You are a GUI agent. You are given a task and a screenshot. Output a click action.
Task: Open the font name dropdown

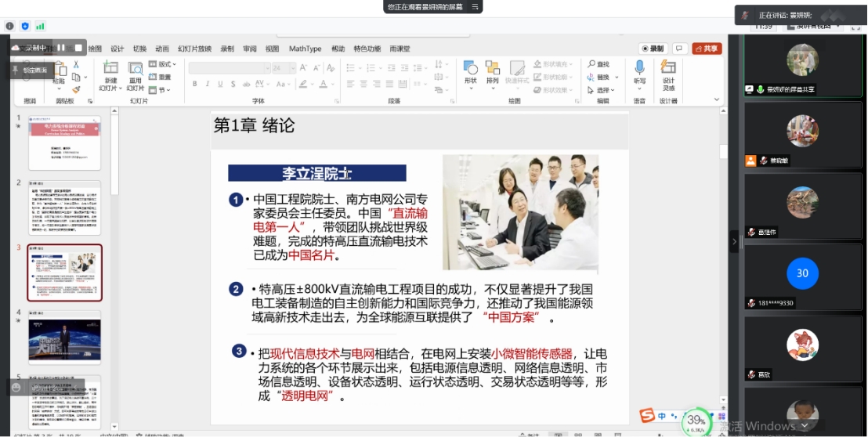[x=267, y=68]
